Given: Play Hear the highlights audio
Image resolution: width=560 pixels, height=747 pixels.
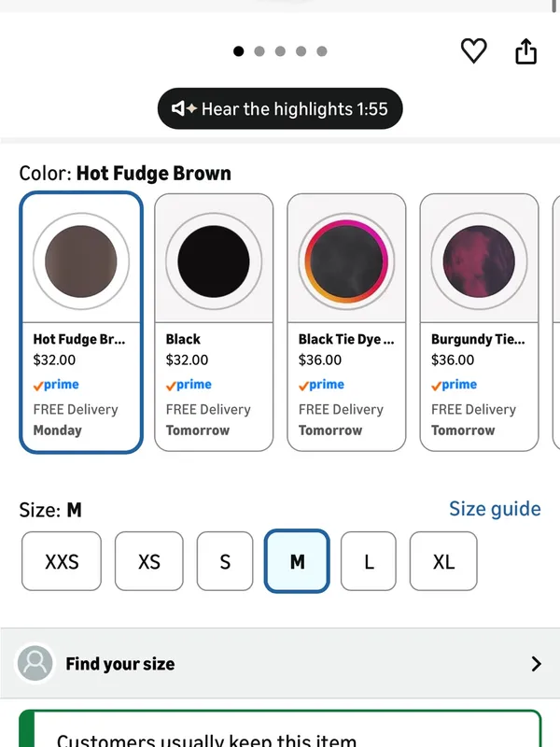Looking at the screenshot, I should (x=280, y=108).
